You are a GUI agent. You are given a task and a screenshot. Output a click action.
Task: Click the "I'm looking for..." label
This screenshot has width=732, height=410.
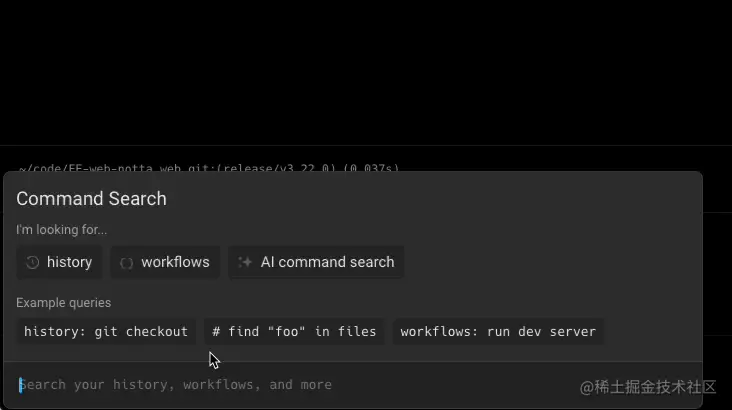coord(61,230)
